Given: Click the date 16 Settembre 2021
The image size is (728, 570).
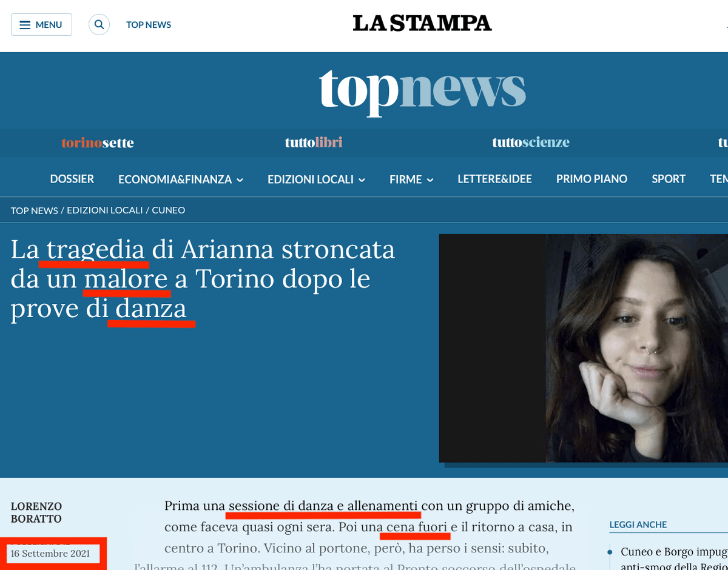Looking at the screenshot, I should (50, 554).
